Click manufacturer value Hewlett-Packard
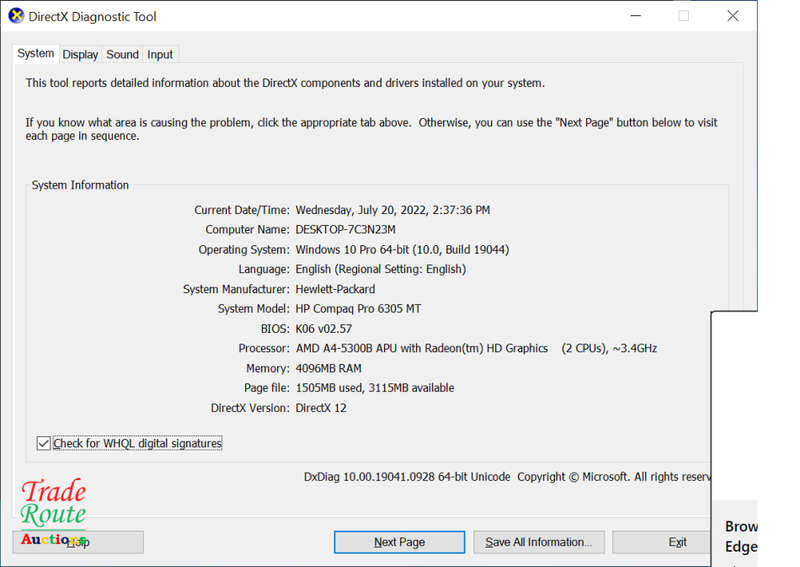 (335, 289)
